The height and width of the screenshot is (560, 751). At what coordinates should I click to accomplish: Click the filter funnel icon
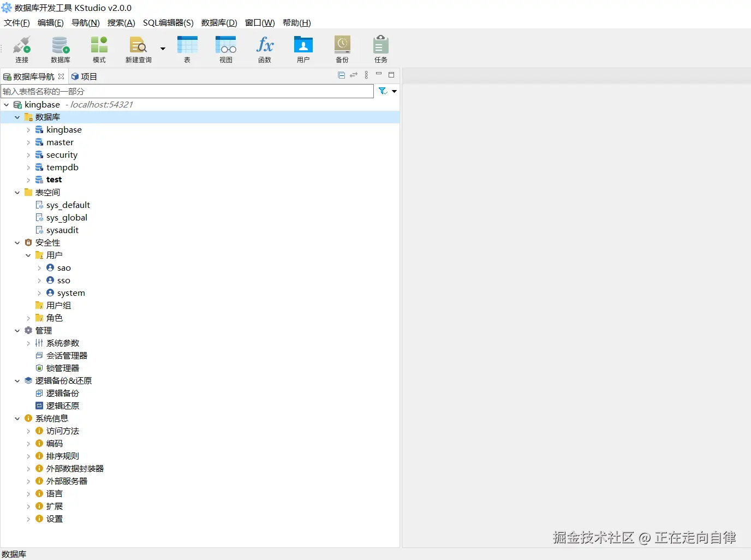(383, 91)
